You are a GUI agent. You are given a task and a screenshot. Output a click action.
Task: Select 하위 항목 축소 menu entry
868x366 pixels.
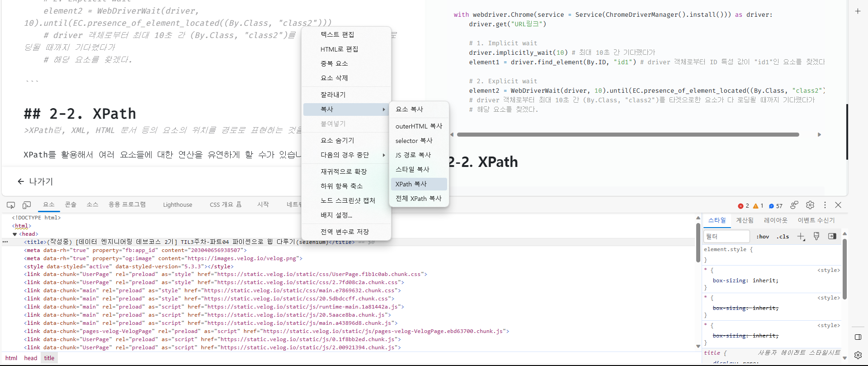click(x=346, y=186)
